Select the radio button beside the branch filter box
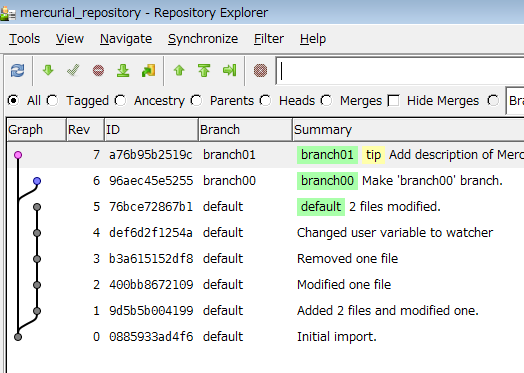The height and width of the screenshot is (373, 524). [x=493, y=100]
